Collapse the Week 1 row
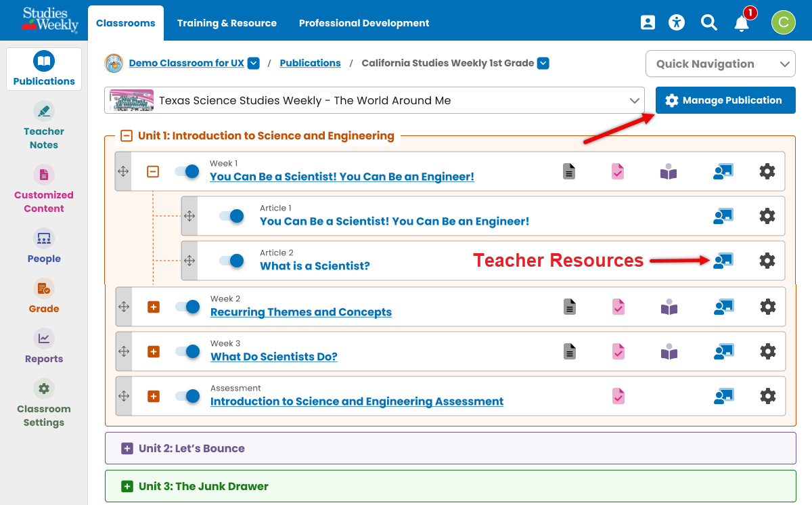Screen dimensions: 812x505 tap(153, 172)
